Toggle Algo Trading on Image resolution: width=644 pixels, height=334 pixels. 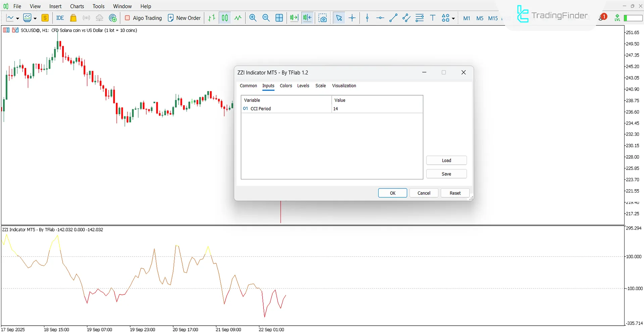143,18
